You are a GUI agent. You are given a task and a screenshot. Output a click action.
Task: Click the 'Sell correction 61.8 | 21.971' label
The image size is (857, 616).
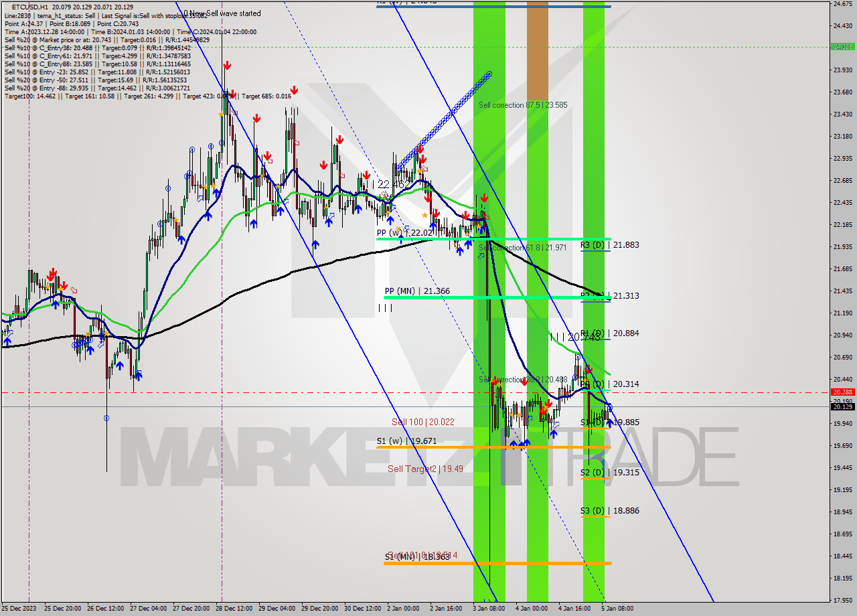click(523, 248)
